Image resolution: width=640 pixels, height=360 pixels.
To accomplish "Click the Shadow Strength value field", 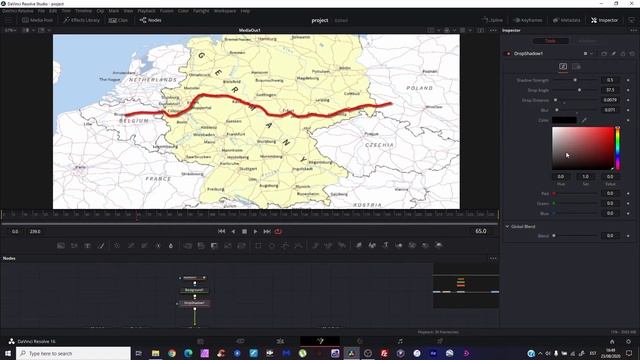I will click(x=610, y=80).
